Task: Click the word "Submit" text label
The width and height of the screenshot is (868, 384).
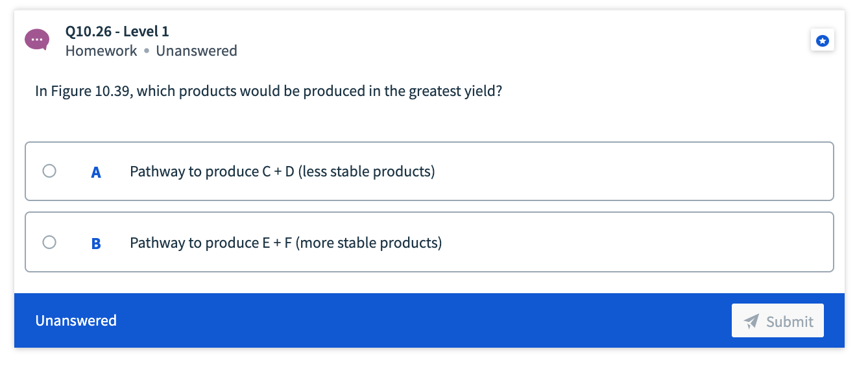Action: [790, 321]
